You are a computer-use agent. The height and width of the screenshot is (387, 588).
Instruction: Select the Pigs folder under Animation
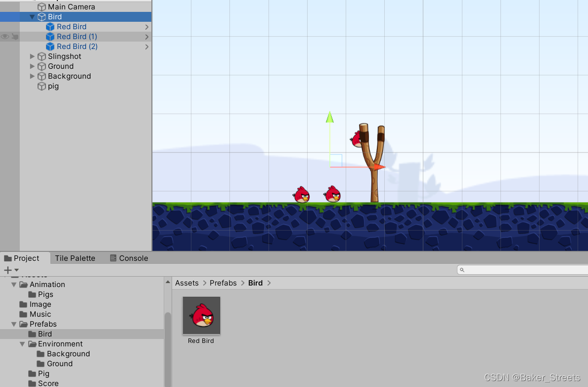pyautogui.click(x=41, y=294)
